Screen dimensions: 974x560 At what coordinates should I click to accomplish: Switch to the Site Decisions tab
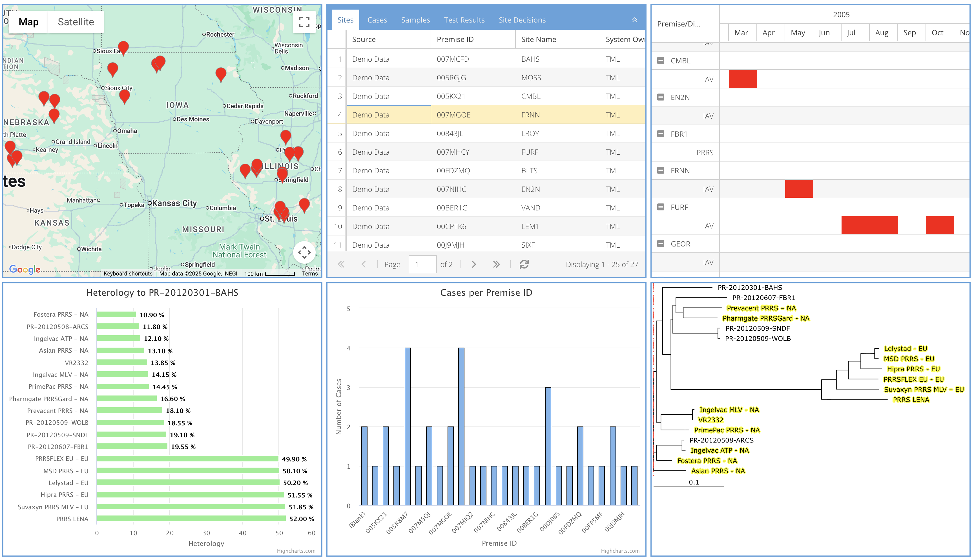[522, 20]
